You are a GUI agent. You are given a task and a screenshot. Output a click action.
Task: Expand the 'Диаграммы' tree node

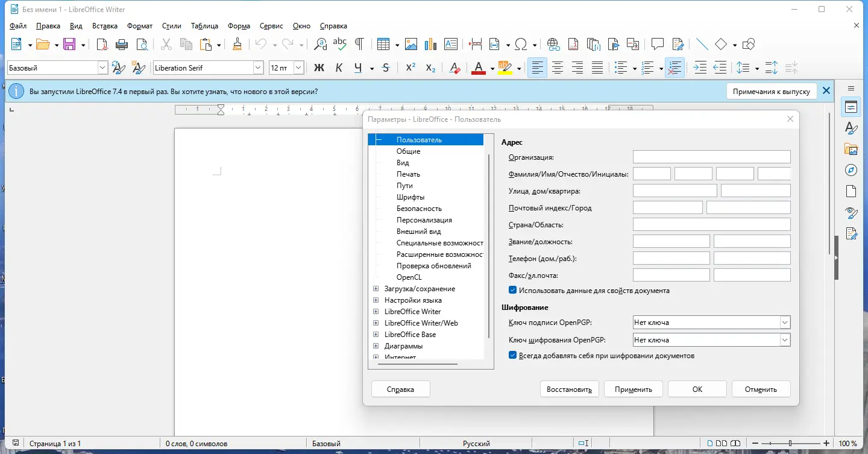point(376,346)
